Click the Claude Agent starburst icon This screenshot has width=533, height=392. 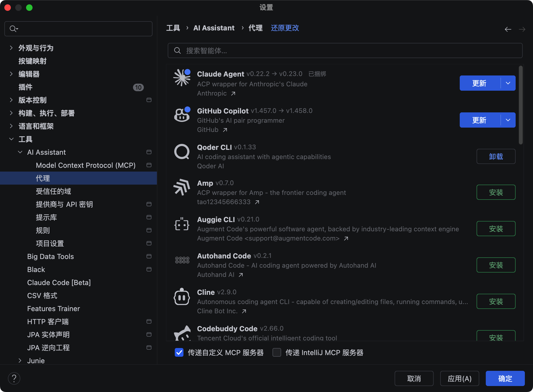182,78
